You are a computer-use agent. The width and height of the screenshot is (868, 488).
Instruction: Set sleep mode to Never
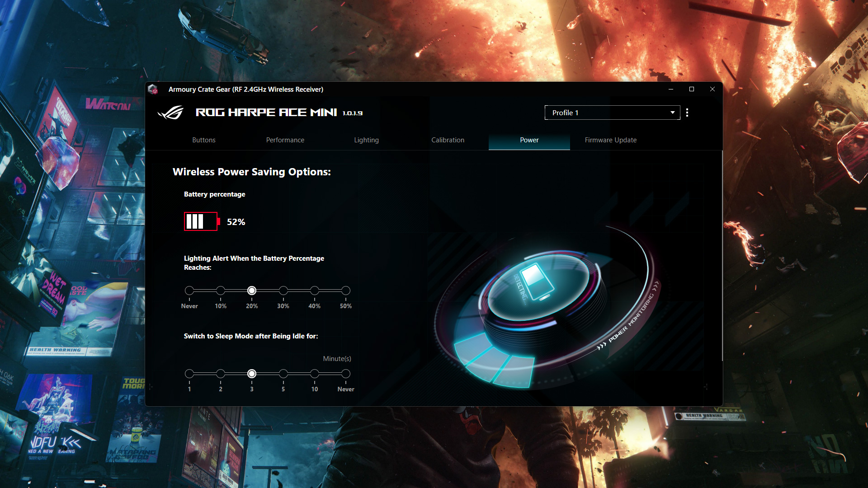point(346,374)
